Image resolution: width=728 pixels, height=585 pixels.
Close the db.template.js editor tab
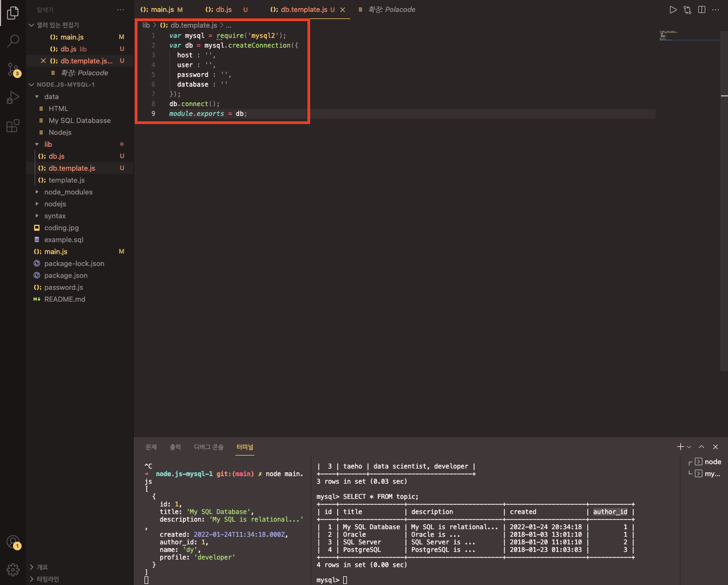click(x=343, y=10)
